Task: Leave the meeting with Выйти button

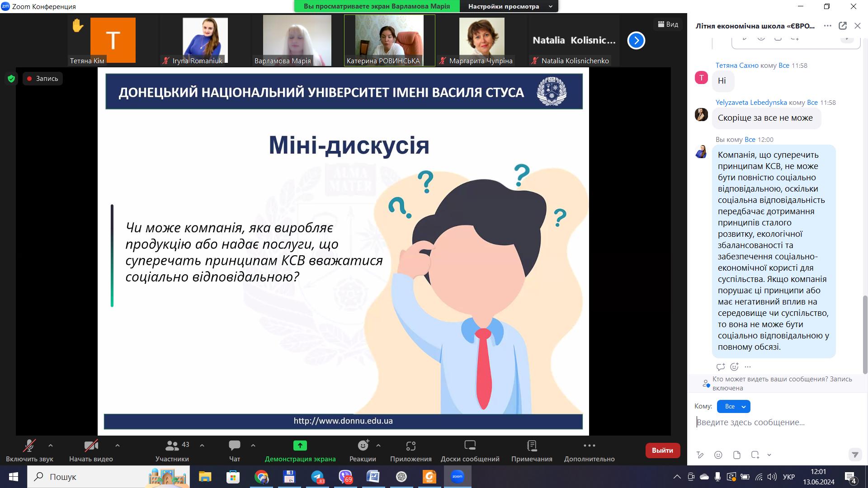Action: click(663, 450)
